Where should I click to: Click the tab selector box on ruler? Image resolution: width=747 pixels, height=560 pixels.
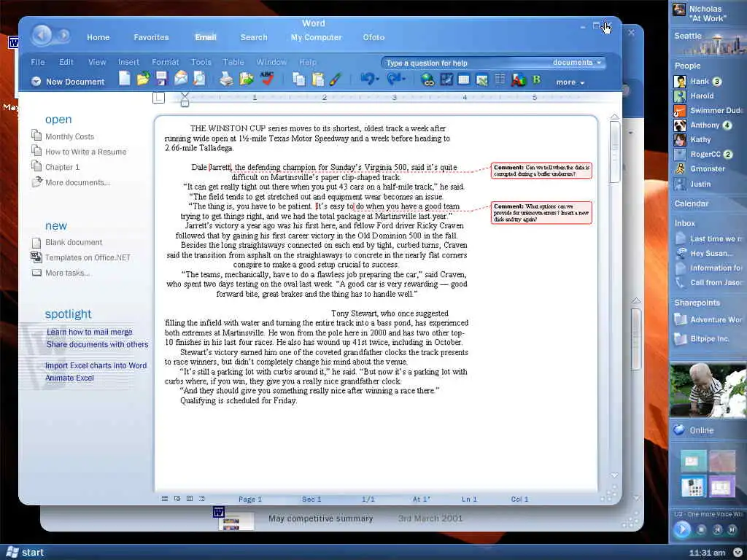pos(158,98)
